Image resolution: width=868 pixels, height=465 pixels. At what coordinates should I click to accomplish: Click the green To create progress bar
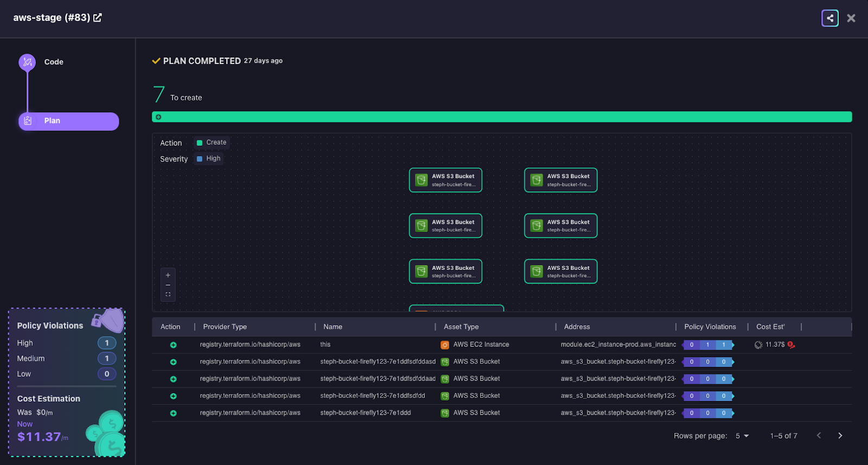tap(502, 117)
